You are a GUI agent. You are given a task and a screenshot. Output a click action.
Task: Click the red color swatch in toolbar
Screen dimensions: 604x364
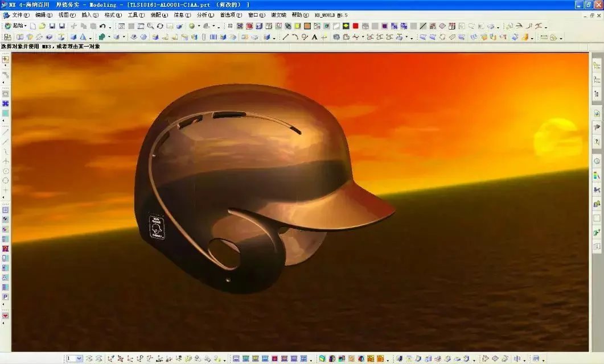tap(355, 26)
